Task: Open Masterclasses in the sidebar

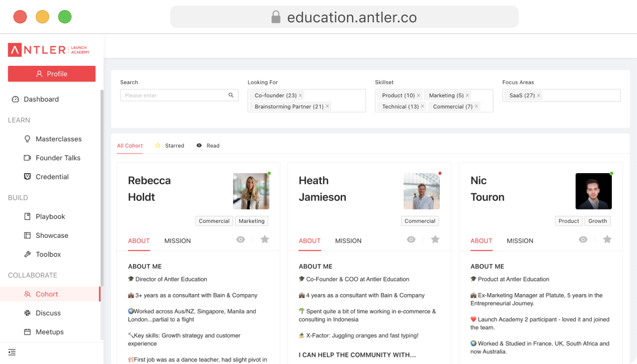Action: click(x=53, y=139)
